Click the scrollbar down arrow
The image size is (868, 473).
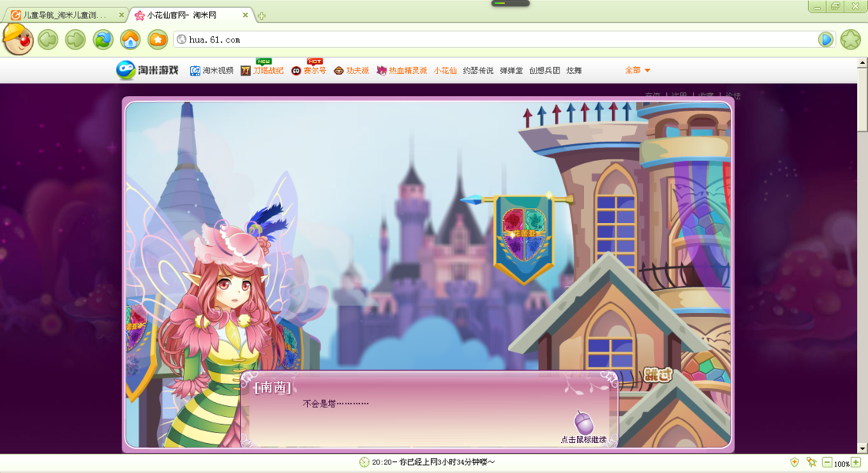[x=862, y=448]
